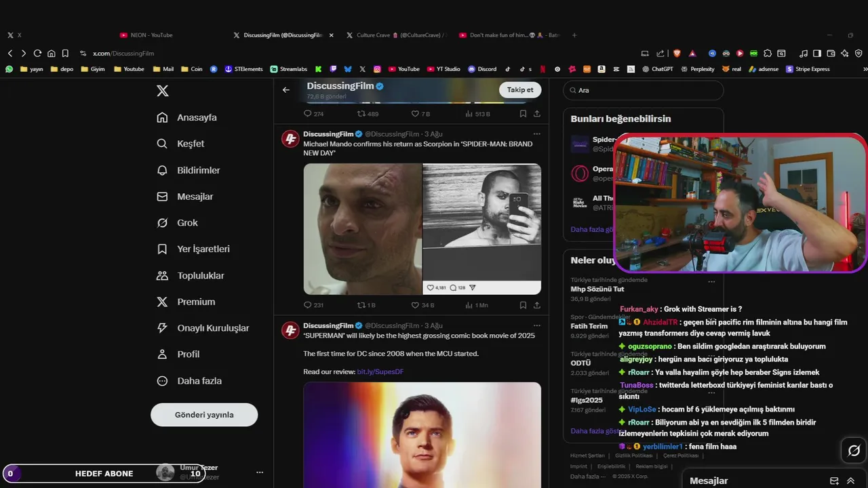Viewport: 868px width, 488px height.
Task: Open Brave wallet icon in toolbar
Action: (x=831, y=53)
